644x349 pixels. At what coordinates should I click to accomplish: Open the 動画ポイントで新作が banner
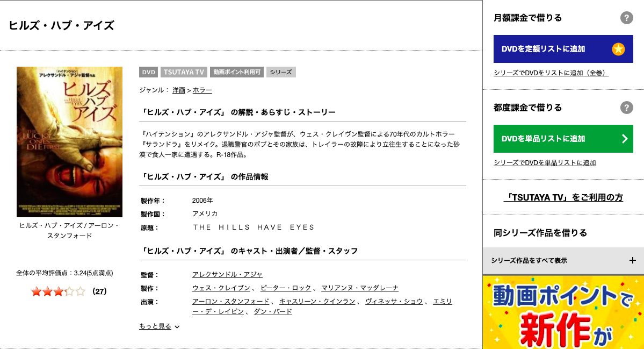563,312
